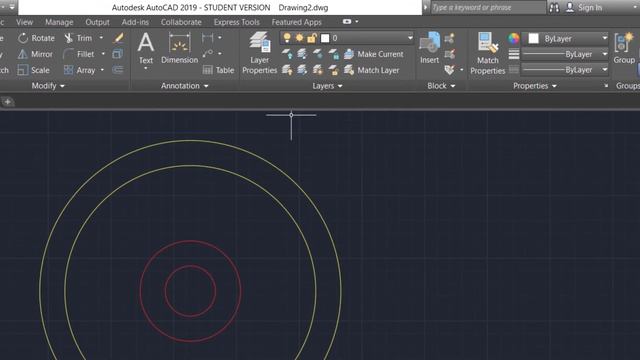Click the binoculars search icon
640x360 pixels.
tap(554, 7)
